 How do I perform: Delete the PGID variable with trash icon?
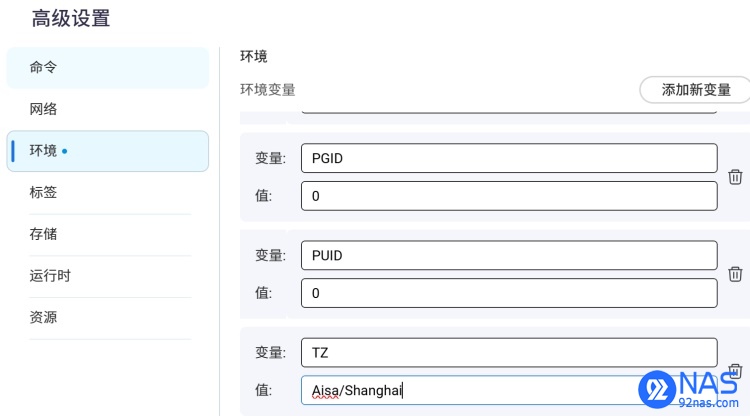point(735,177)
